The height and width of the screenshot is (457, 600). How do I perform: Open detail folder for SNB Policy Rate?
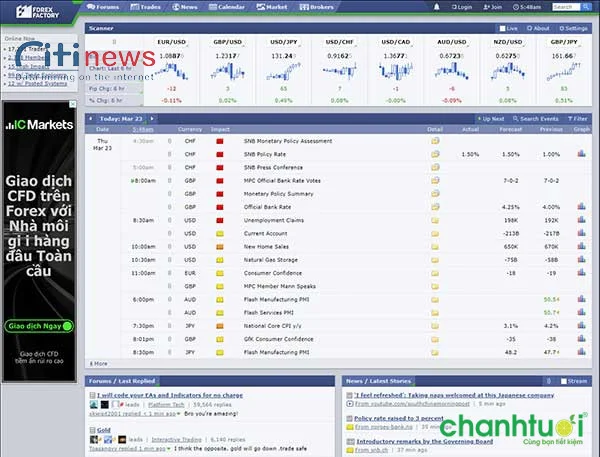(435, 154)
